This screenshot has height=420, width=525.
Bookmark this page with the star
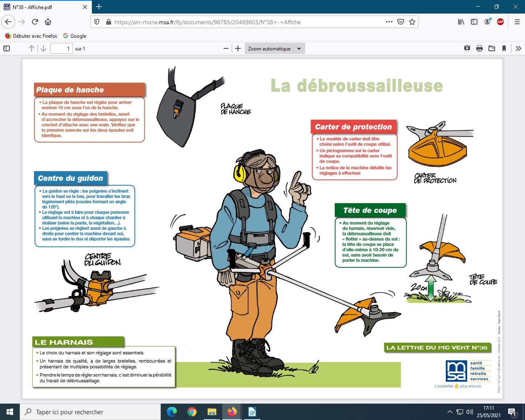(412, 22)
